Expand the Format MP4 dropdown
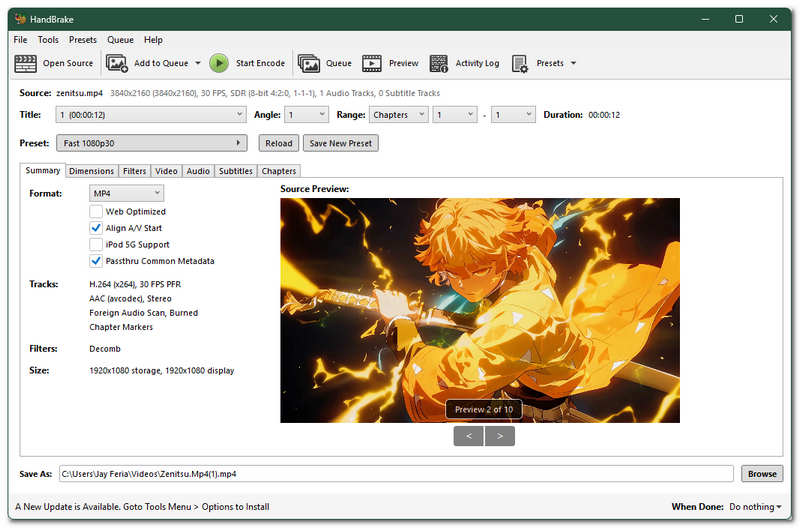Image resolution: width=800 pixels, height=528 pixels. coord(126,193)
